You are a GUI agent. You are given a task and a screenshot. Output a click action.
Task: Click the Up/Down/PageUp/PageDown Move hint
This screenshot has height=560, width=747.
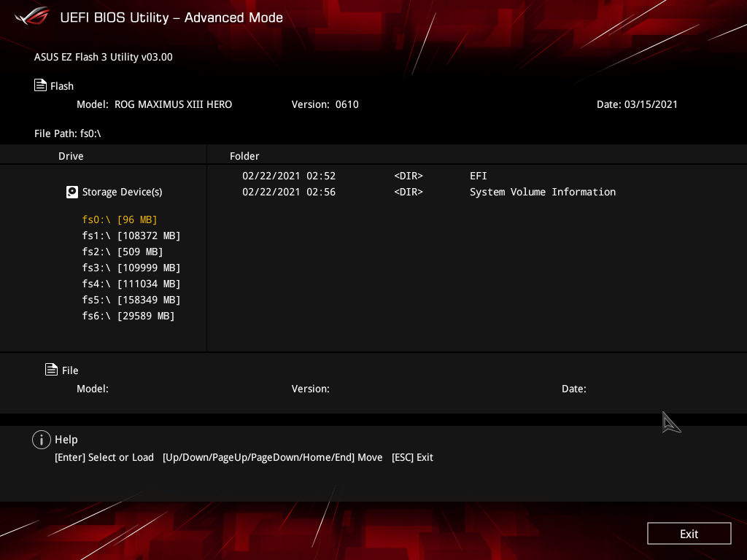[x=273, y=457]
